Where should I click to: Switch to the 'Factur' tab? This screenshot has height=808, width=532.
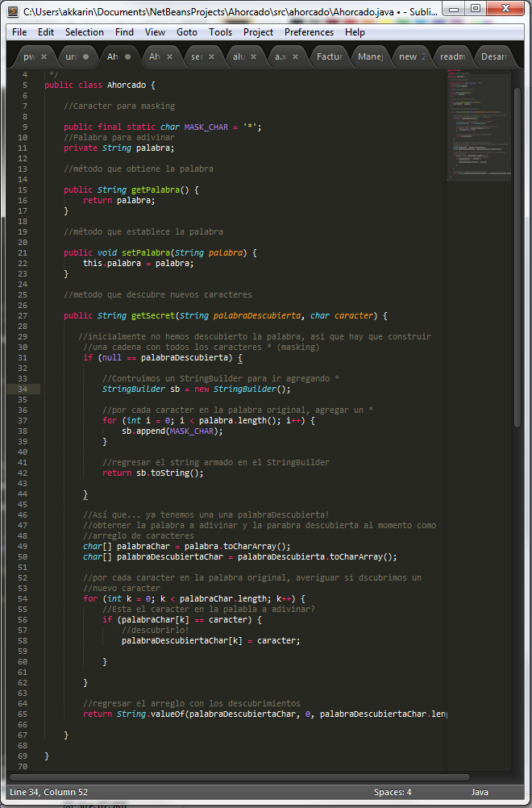coord(330,56)
